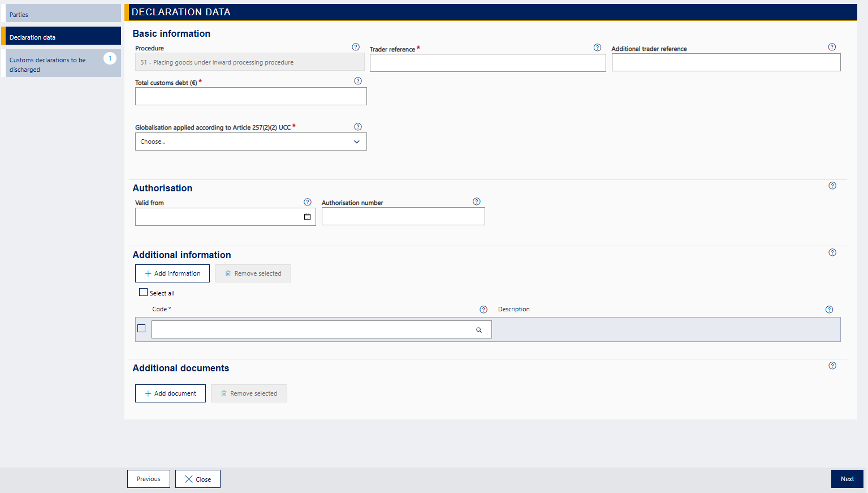Show help for Additional trader reference
The image size is (868, 493).
tap(832, 47)
